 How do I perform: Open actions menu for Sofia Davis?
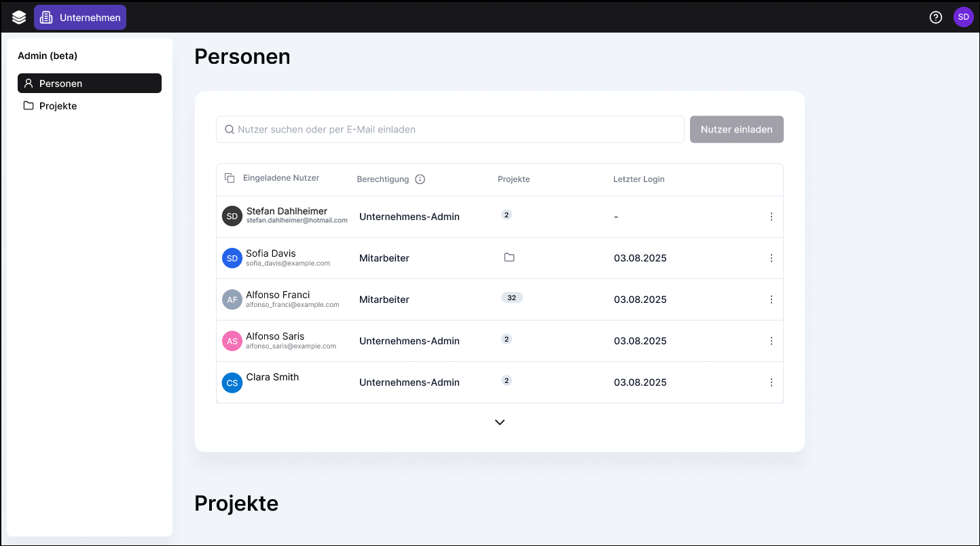(771, 258)
